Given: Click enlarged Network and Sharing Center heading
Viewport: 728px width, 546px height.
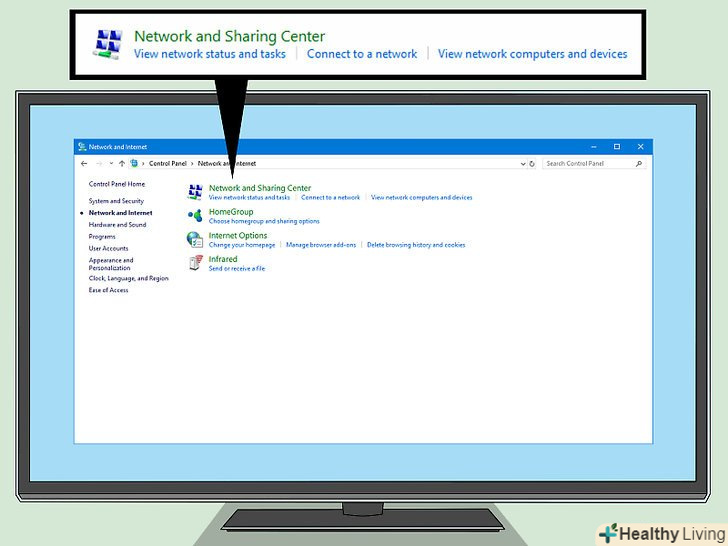Looking at the screenshot, I should click(229, 36).
